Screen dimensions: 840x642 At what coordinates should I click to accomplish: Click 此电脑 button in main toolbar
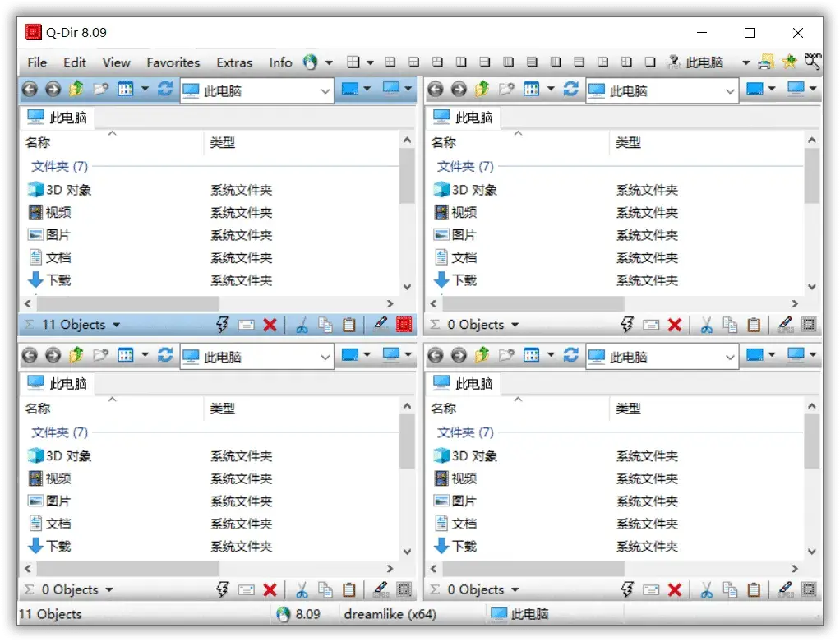[x=704, y=62]
